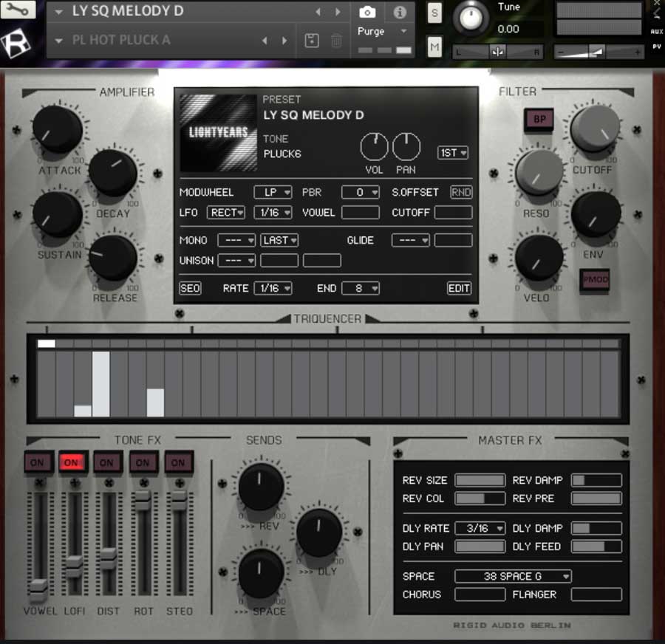Click the DLY FEED slider

click(x=596, y=547)
